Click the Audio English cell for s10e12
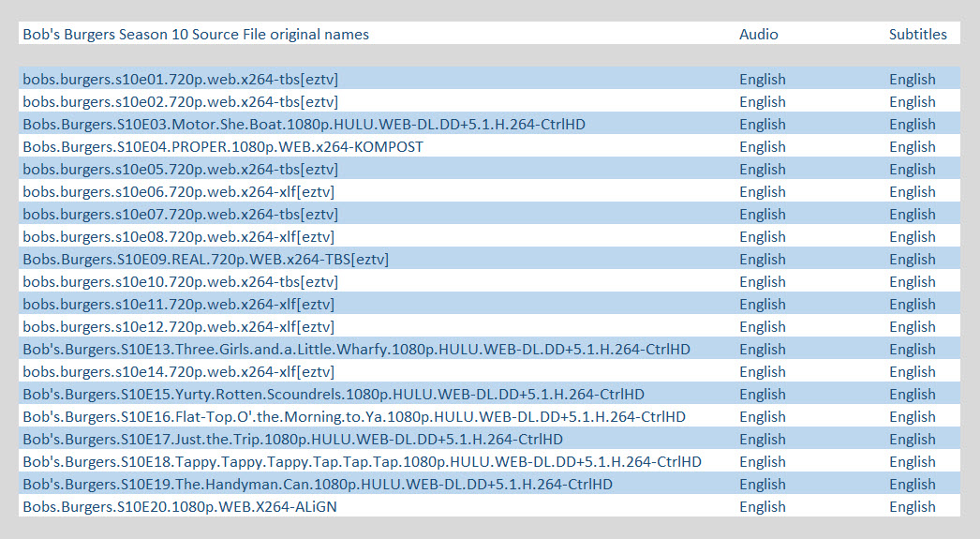Image resolution: width=980 pixels, height=539 pixels. 762,327
